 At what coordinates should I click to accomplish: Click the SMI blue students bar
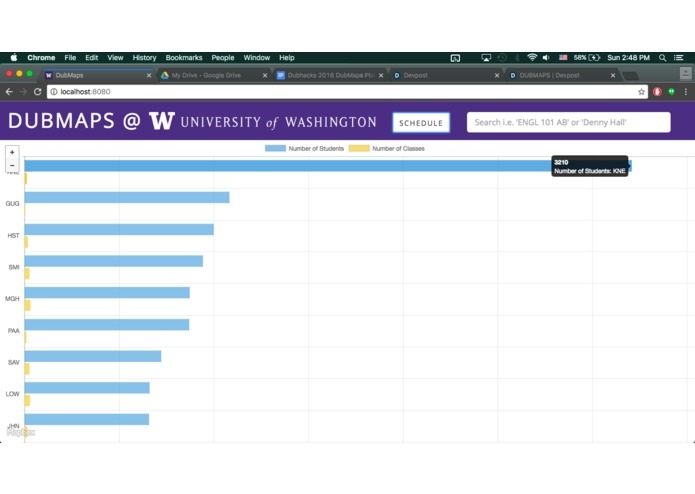pos(114,261)
